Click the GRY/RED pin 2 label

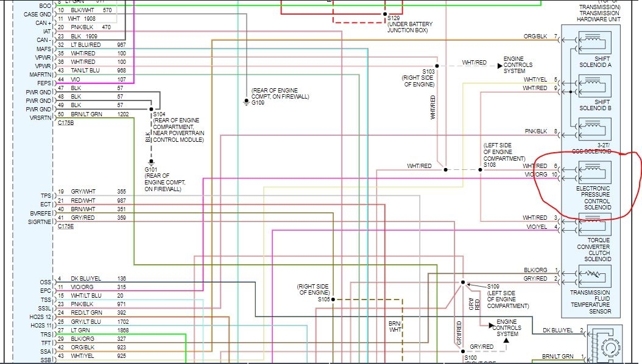[541, 279]
